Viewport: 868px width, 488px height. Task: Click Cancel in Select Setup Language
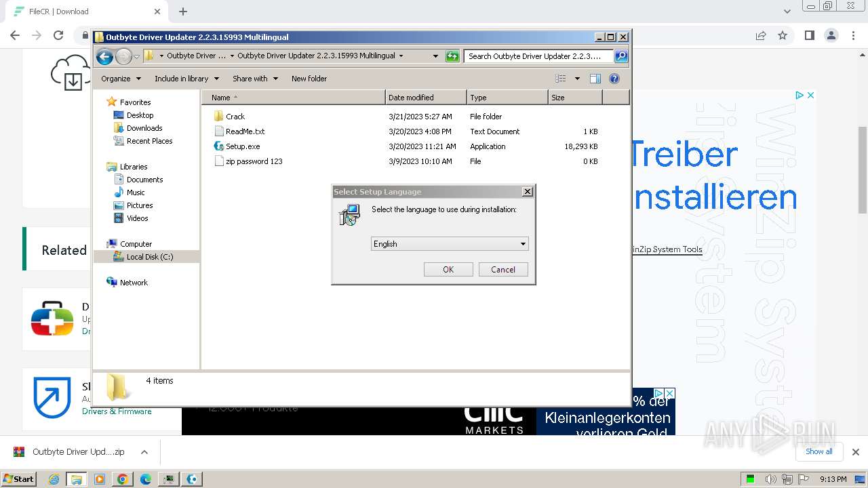[503, 270]
